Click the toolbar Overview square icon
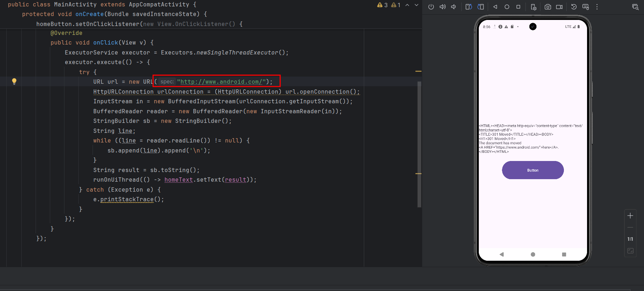Viewport: 644px width, 291px height. coord(518,7)
